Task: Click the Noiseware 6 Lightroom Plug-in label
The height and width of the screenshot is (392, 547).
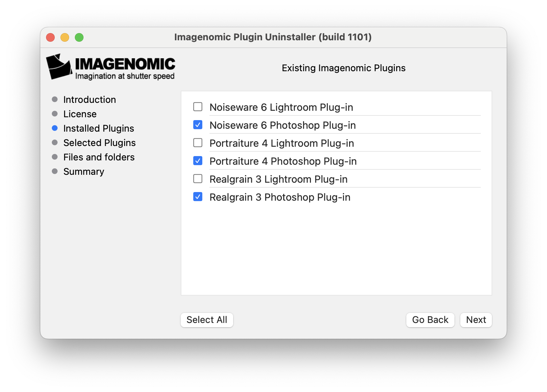Action: 281,107
